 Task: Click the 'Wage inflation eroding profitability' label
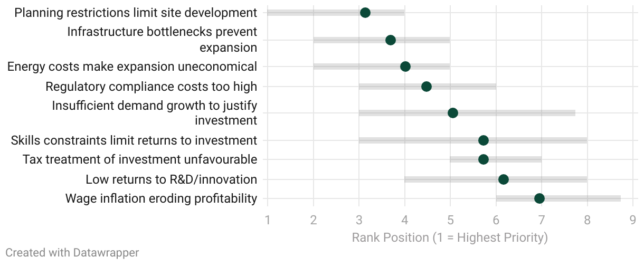click(x=161, y=198)
